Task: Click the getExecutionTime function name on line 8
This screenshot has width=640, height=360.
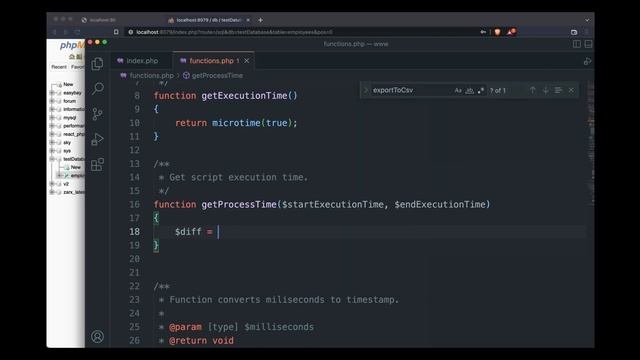Action: (244, 96)
